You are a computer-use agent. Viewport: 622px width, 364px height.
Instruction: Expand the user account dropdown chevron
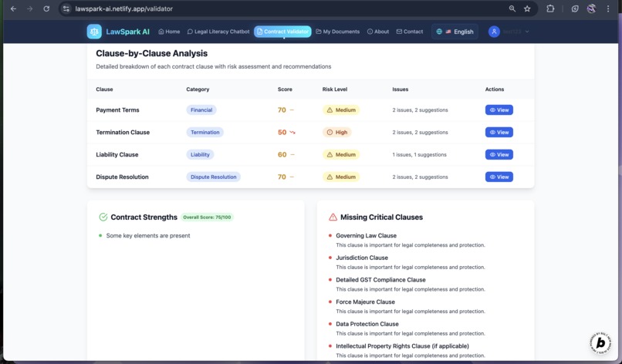click(x=527, y=32)
